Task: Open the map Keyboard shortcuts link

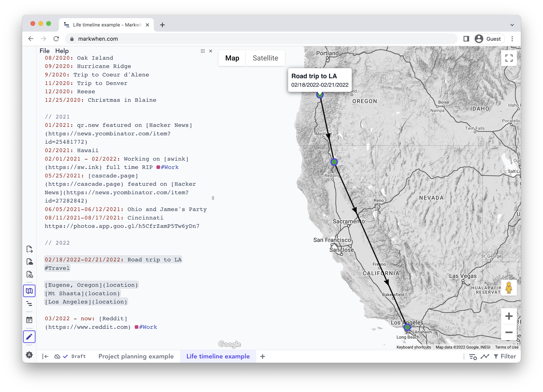Action: tap(414, 347)
